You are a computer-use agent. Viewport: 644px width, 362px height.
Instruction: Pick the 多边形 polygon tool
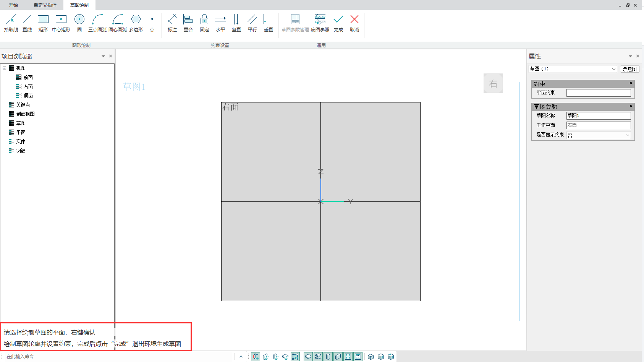coord(136,23)
